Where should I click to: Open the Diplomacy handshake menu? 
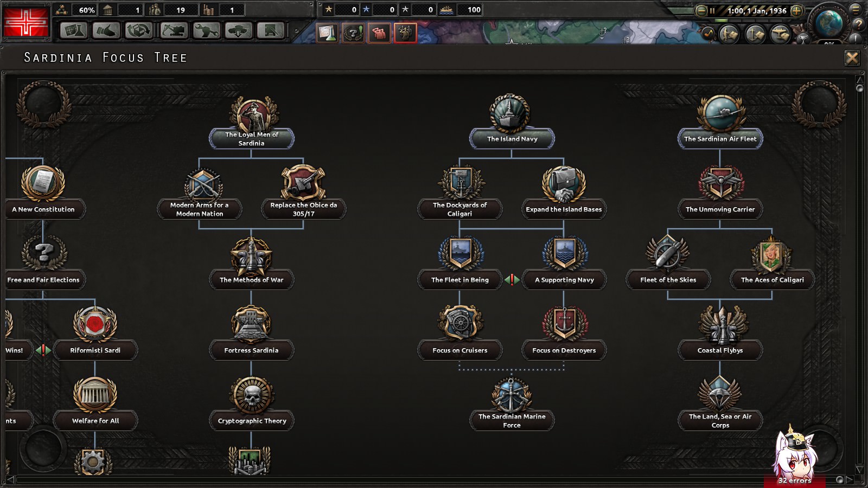click(106, 30)
